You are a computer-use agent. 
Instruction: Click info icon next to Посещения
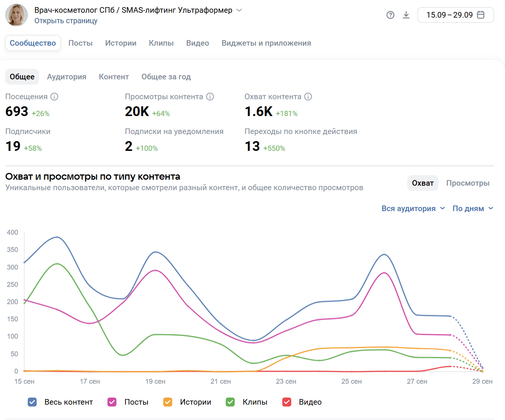point(54,97)
